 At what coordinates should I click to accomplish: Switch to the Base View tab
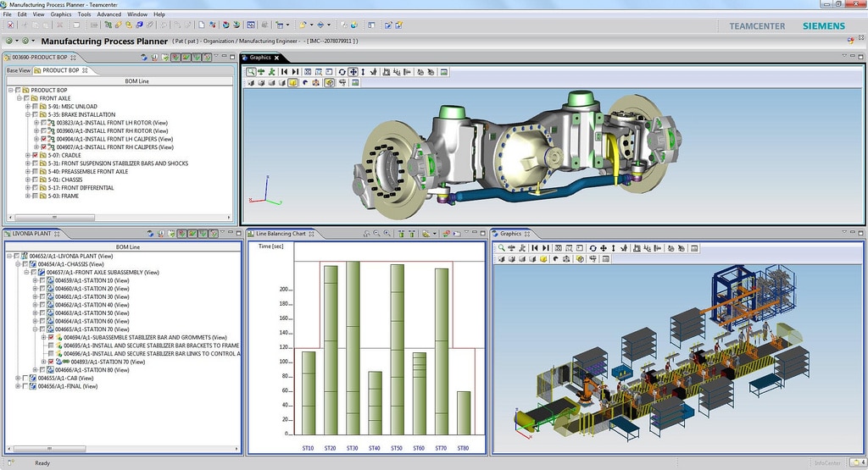pos(19,70)
